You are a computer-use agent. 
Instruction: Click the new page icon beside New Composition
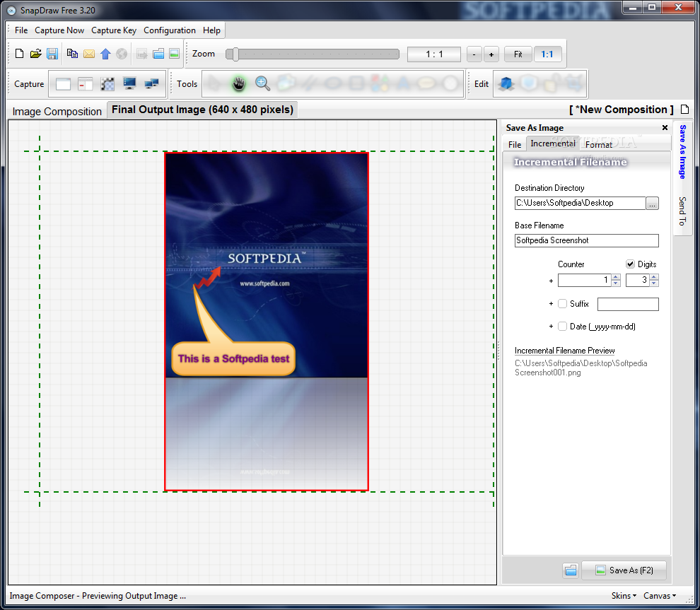685,110
